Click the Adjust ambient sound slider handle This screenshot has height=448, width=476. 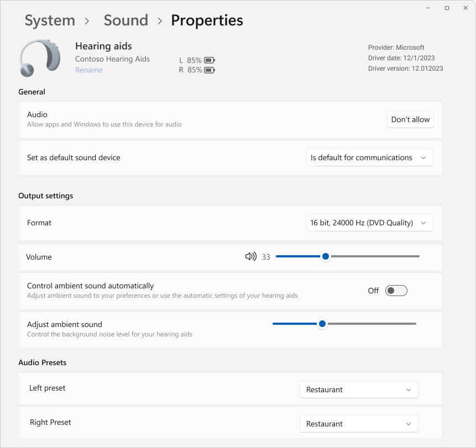pyautogui.click(x=322, y=324)
